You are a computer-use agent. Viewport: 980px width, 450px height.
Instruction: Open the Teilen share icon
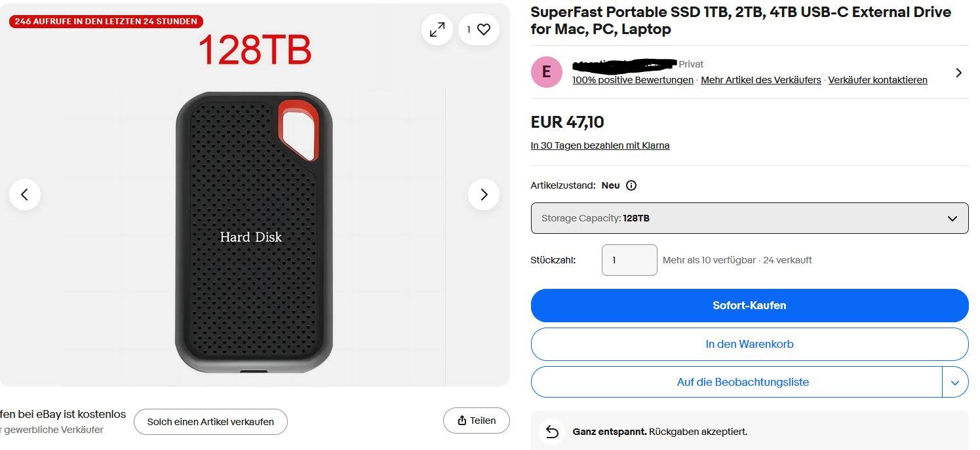coord(477,420)
